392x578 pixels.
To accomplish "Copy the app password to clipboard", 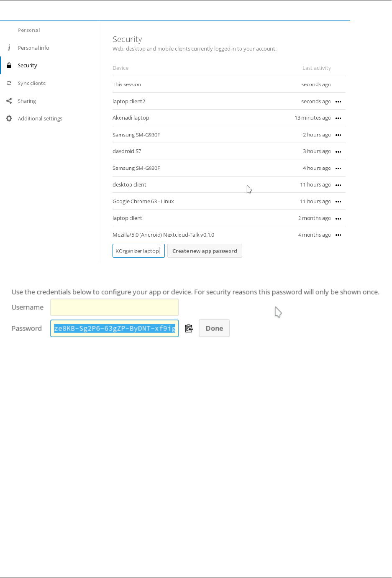I will (189, 328).
